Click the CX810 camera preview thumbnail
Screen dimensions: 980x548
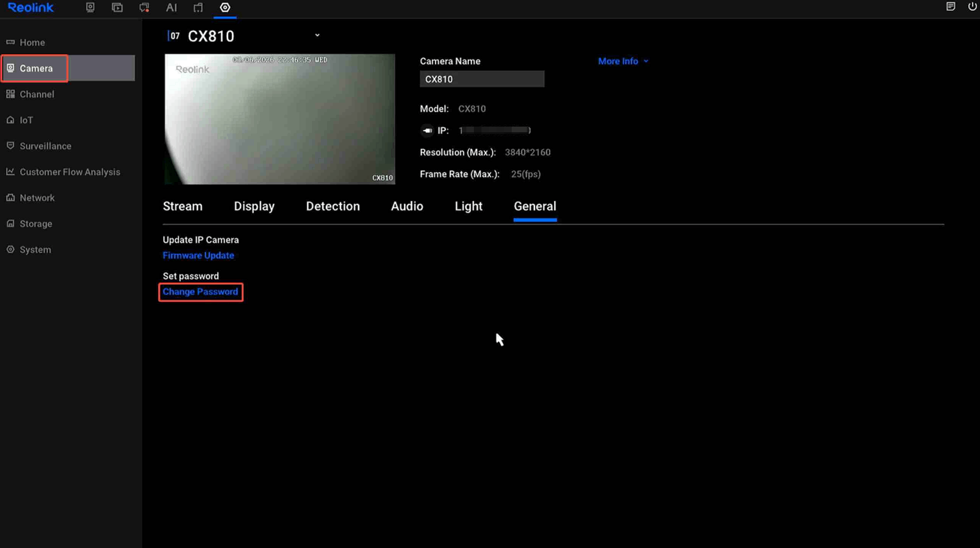280,119
